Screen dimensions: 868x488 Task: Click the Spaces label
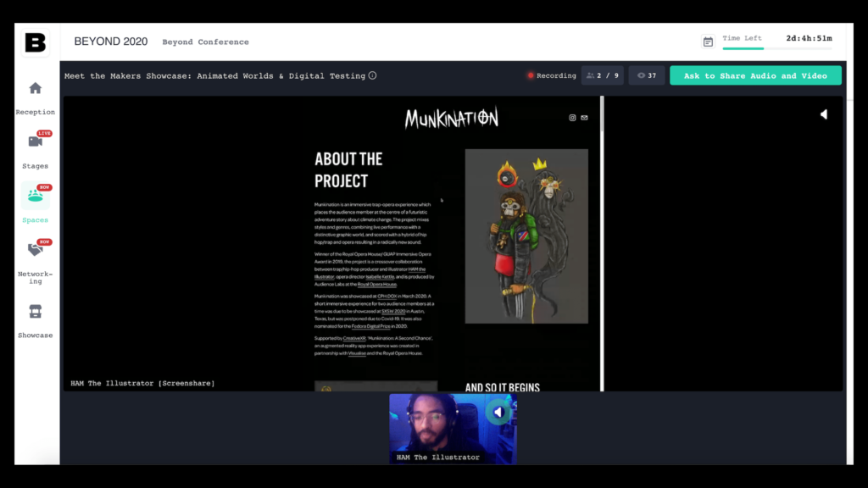36,220
